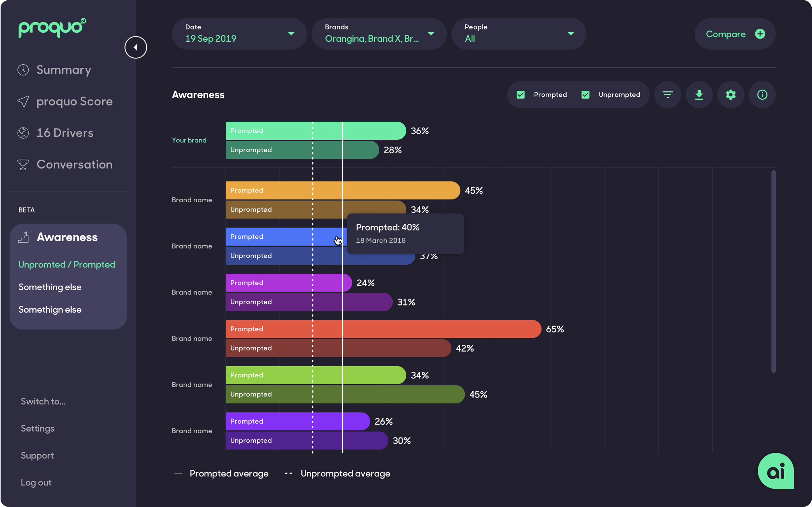Viewport: 812px width, 507px height.
Task: Click the filter icon in chart toolbar
Action: pyautogui.click(x=667, y=95)
